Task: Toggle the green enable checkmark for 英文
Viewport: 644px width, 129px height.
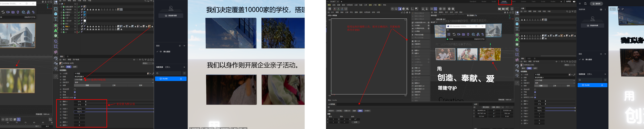Action: coord(79,24)
